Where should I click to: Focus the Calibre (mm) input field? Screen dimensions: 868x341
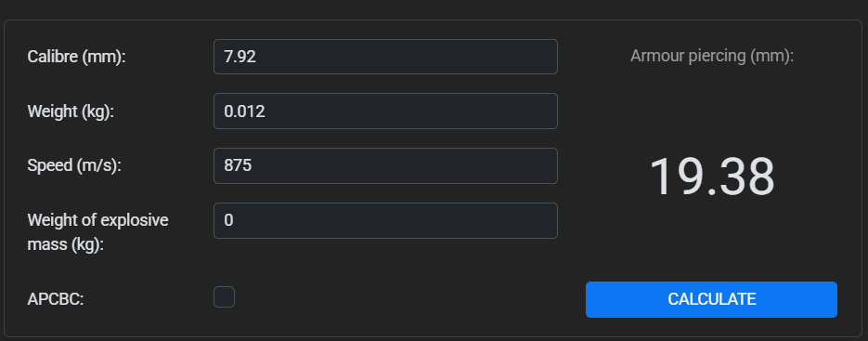point(385,57)
